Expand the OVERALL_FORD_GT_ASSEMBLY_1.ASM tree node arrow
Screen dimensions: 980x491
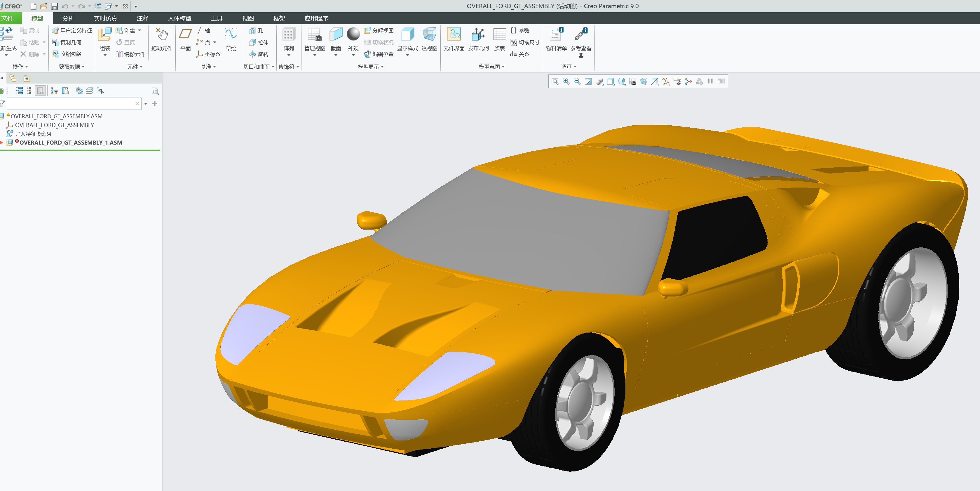[2, 143]
